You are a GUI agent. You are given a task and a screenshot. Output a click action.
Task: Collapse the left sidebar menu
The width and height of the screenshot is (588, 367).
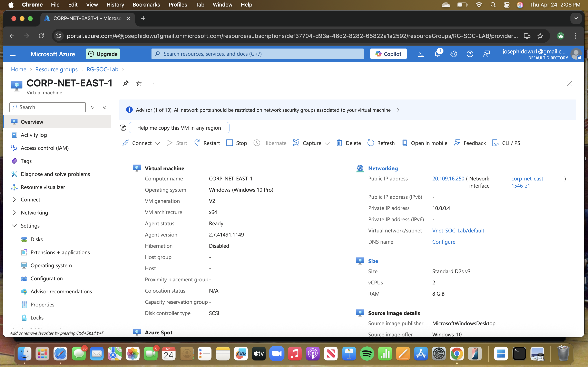(x=105, y=107)
